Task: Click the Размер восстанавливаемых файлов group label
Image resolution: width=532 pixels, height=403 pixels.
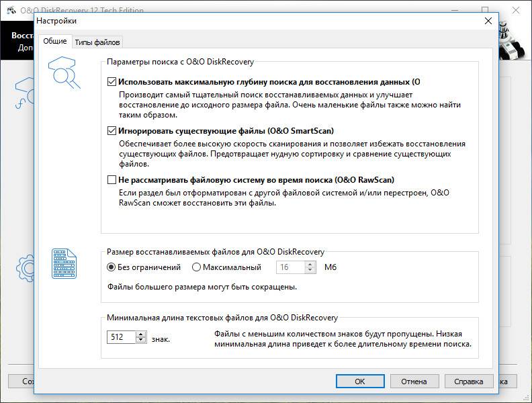Action: [x=216, y=252]
